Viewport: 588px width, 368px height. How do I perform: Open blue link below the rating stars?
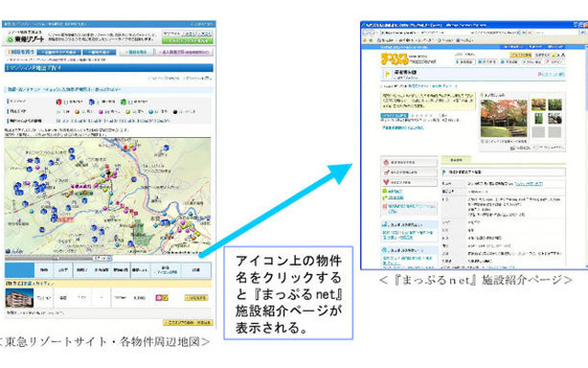[x=403, y=128]
